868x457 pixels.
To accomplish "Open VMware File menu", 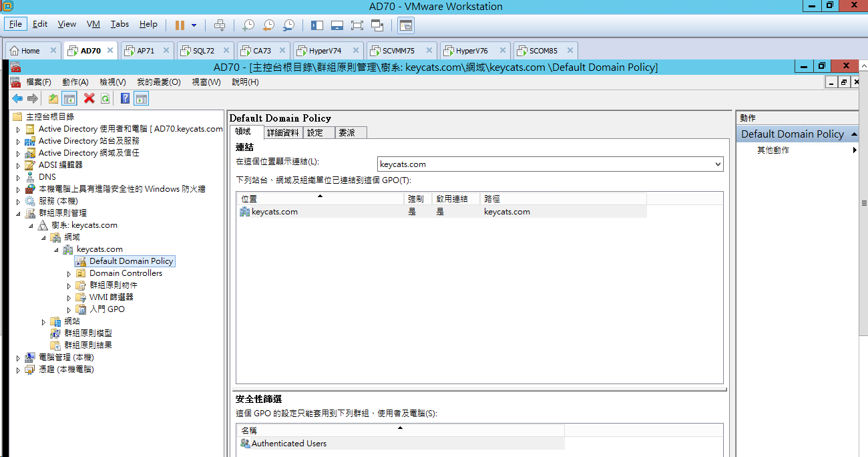I will point(15,24).
